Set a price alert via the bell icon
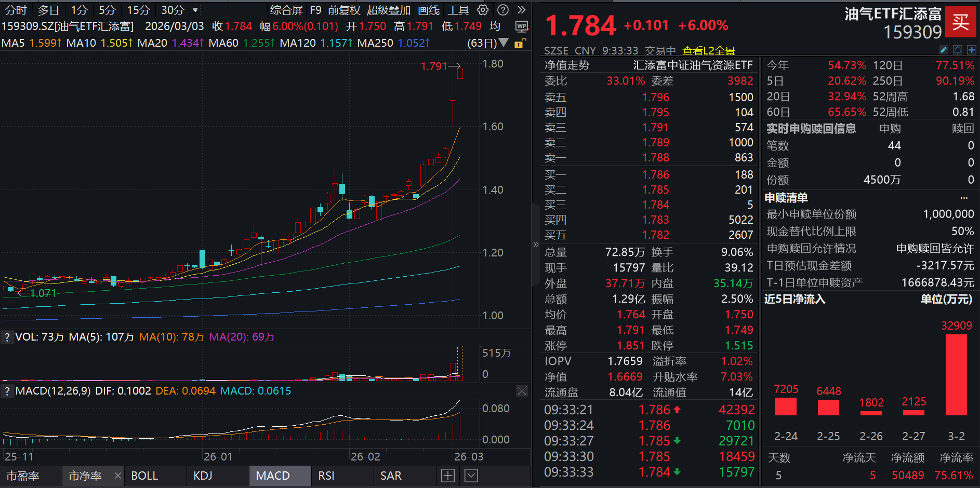 pyautogui.click(x=958, y=50)
